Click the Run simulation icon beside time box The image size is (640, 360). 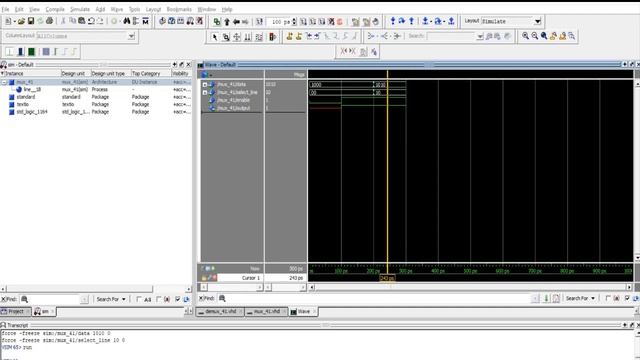303,22
